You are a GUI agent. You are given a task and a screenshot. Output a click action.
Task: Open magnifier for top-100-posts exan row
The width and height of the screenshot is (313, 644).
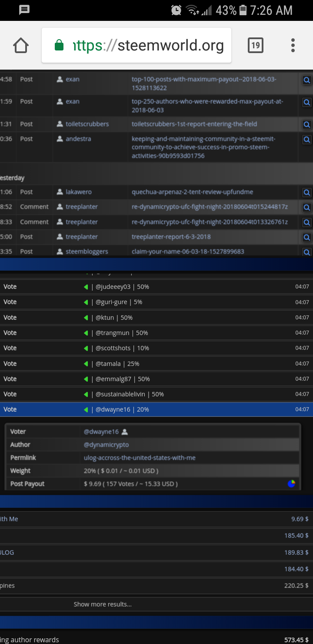point(307,80)
